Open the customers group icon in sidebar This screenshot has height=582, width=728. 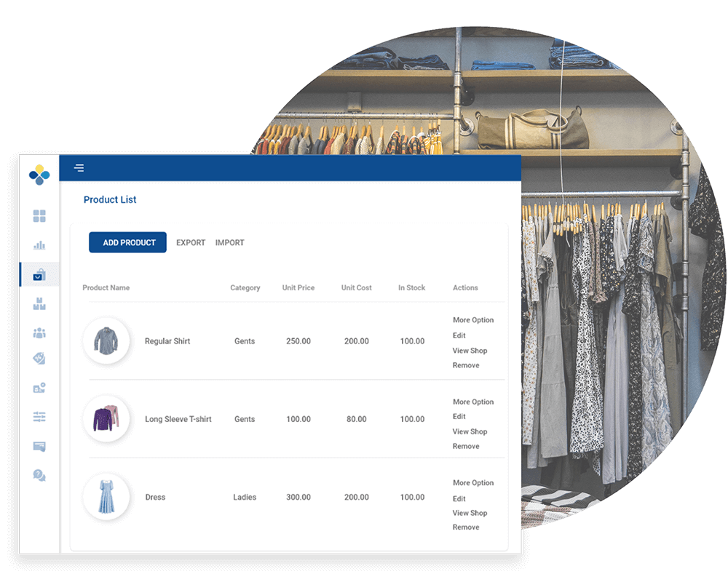tap(39, 332)
